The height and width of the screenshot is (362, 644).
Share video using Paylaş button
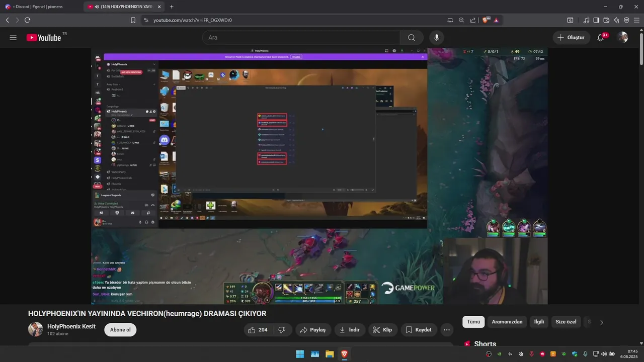point(313,330)
